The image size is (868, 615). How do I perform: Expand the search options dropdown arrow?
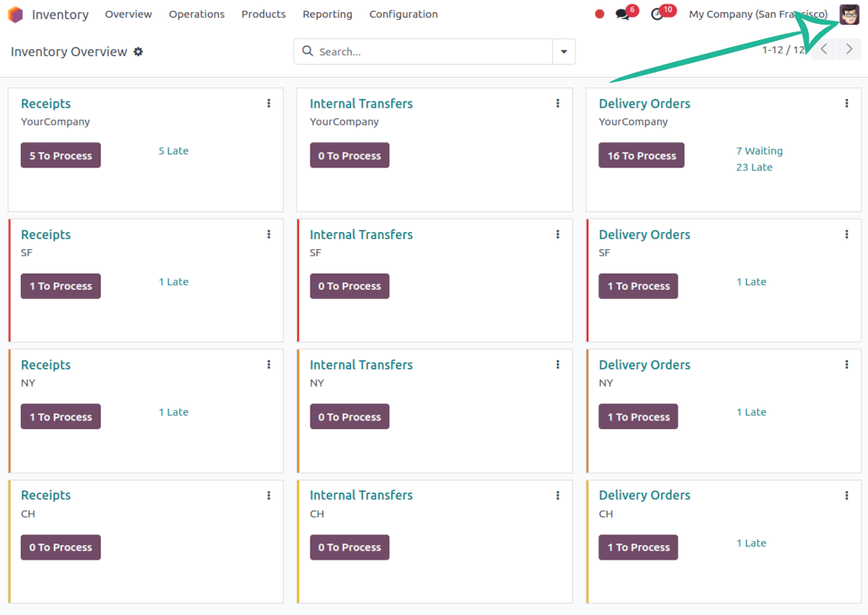point(564,52)
